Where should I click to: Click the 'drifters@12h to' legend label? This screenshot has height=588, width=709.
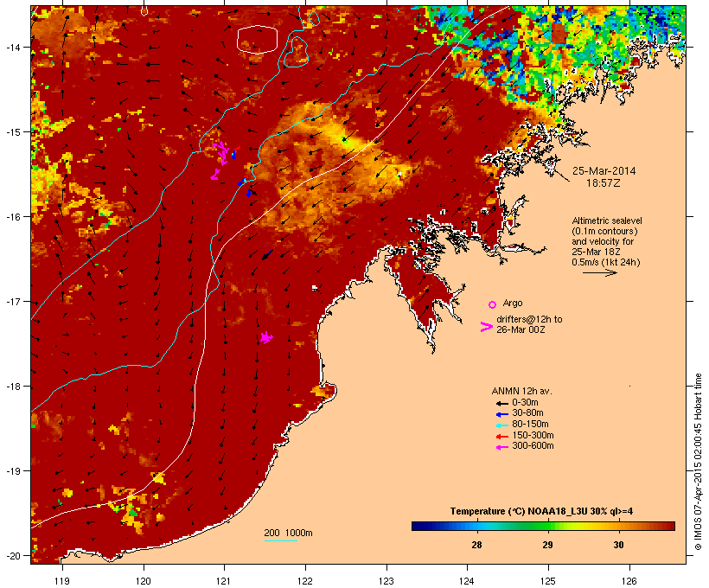(x=529, y=319)
